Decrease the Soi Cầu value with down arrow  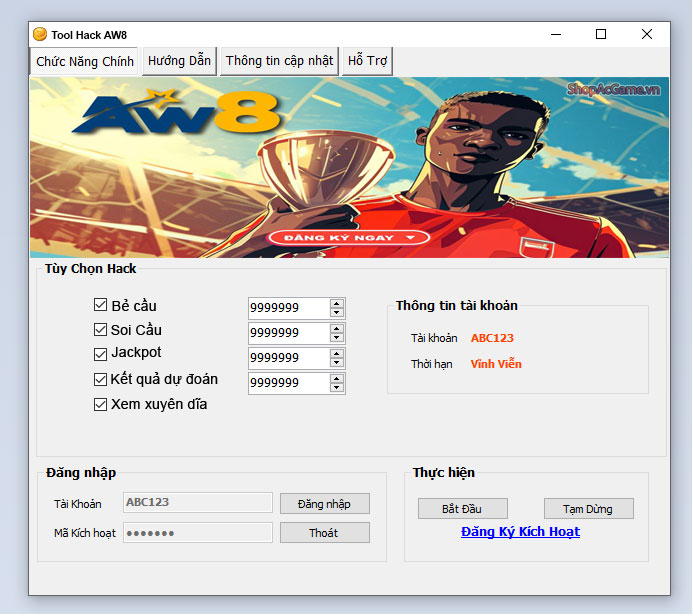tap(337, 337)
